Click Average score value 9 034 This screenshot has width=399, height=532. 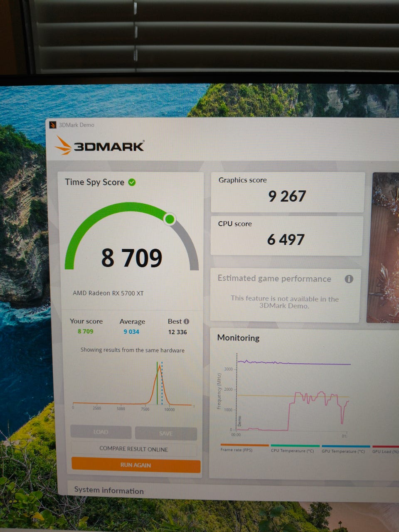(x=131, y=332)
